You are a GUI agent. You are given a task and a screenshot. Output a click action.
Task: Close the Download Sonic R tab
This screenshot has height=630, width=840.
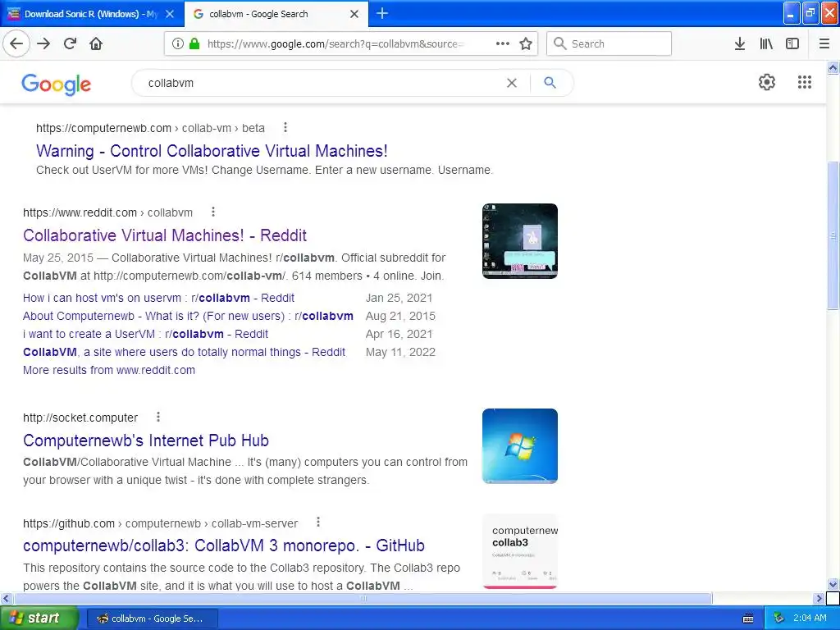170,14
